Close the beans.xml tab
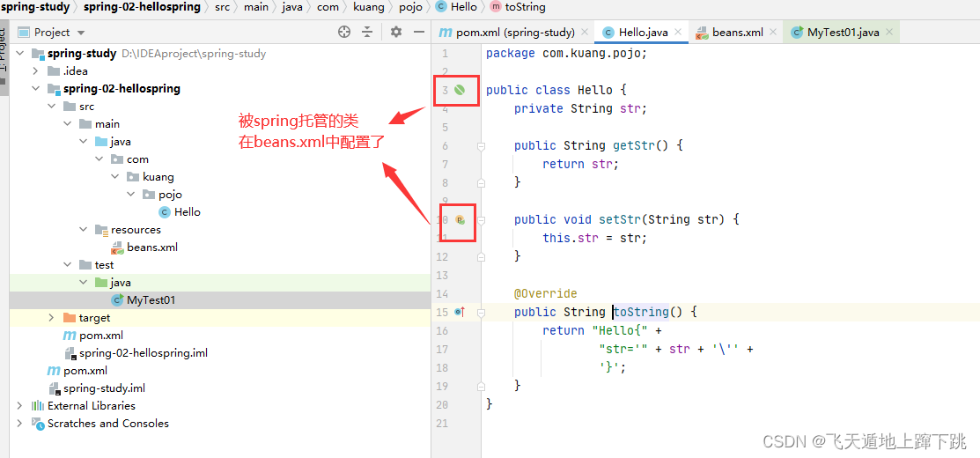 pyautogui.click(x=772, y=32)
